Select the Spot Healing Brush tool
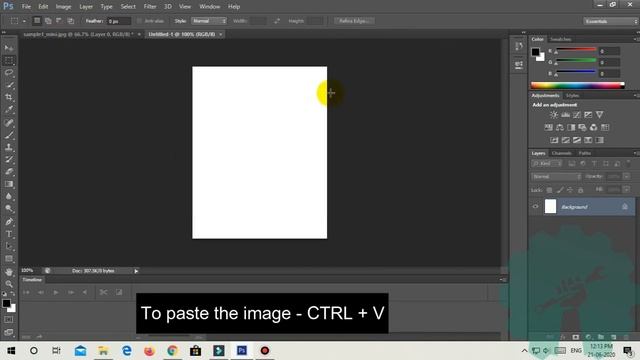The image size is (640, 360). (x=9, y=122)
